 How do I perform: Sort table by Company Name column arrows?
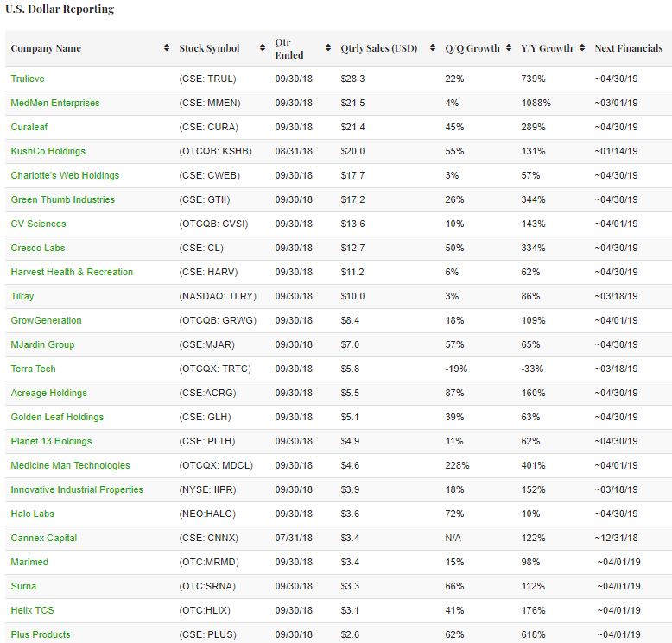(167, 48)
